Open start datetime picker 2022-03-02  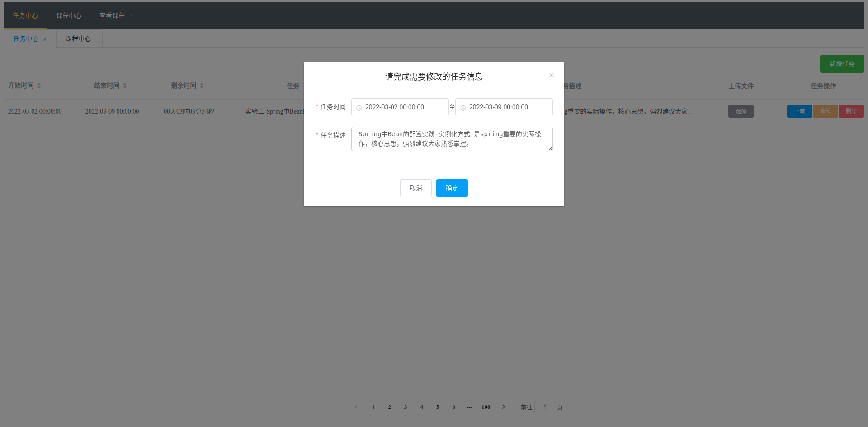point(400,107)
